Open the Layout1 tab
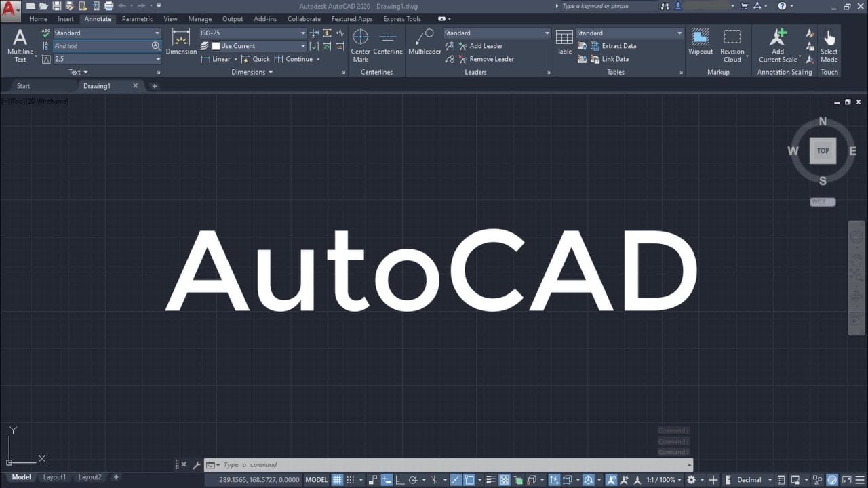 click(54, 477)
